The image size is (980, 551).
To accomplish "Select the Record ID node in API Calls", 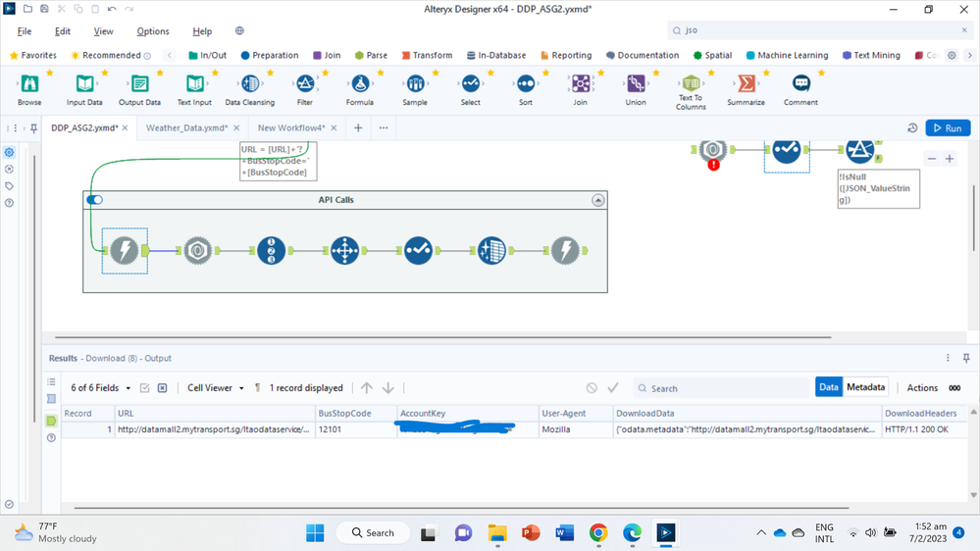I will [x=272, y=251].
